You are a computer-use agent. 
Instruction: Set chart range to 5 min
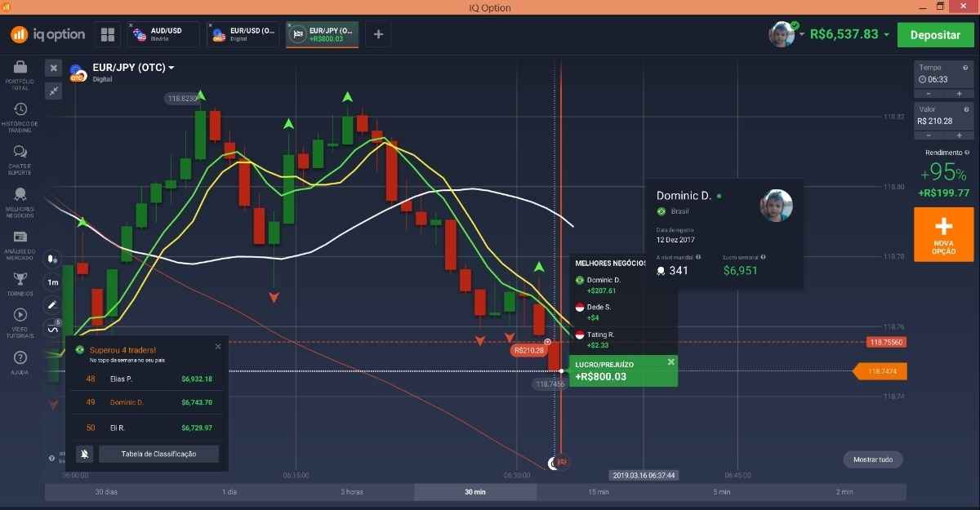point(721,492)
